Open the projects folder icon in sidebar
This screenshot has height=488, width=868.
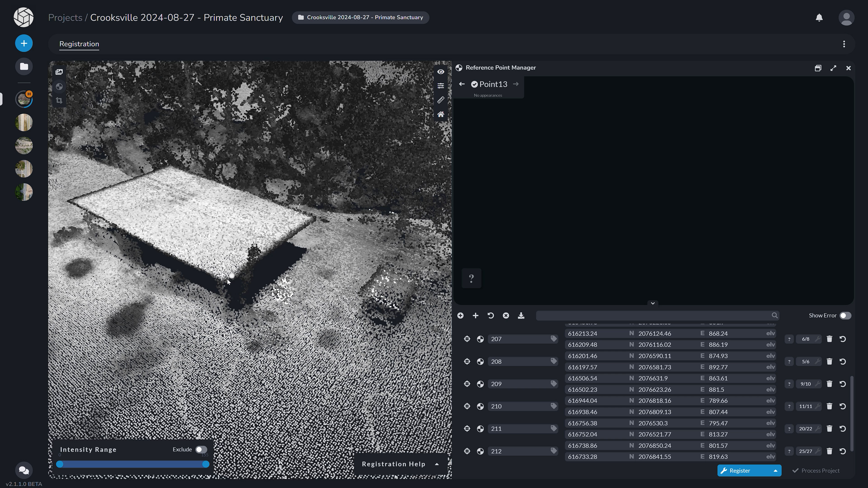pyautogui.click(x=24, y=66)
